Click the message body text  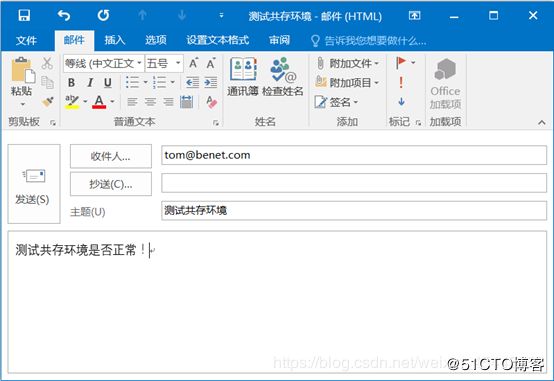pos(81,250)
